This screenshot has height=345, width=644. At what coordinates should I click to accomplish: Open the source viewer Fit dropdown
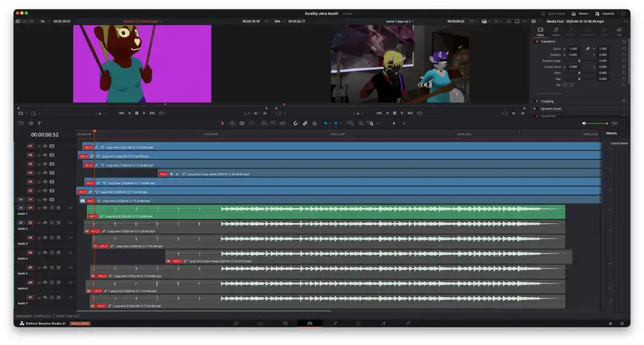(x=44, y=21)
